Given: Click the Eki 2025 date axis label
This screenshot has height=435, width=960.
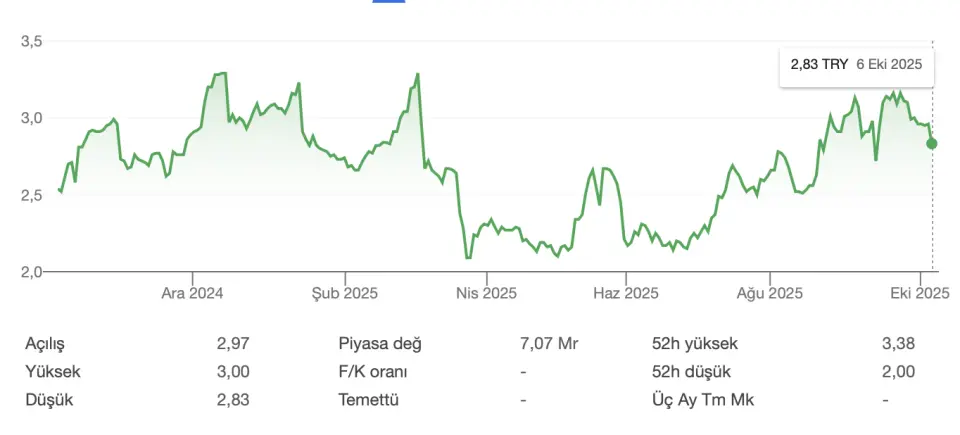Looking at the screenshot, I should point(918,293).
